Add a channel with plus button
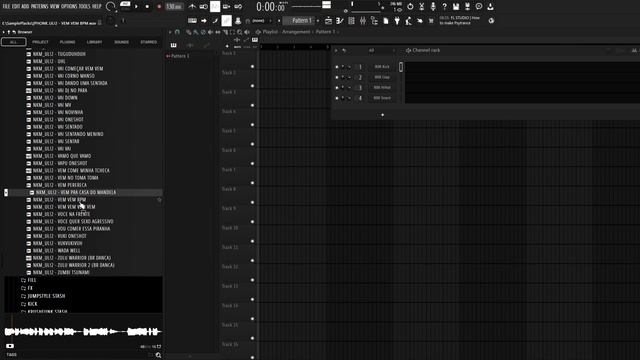The image size is (640, 360). (x=382, y=115)
